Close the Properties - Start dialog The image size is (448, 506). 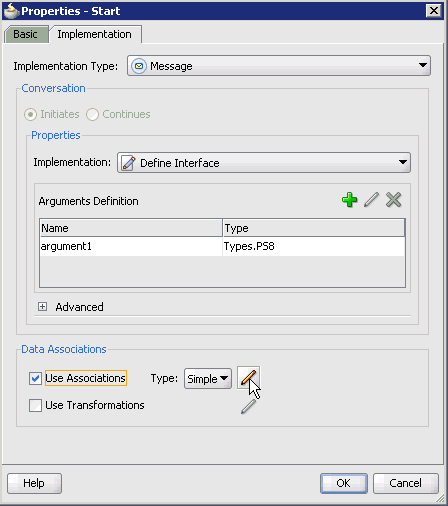click(x=434, y=11)
